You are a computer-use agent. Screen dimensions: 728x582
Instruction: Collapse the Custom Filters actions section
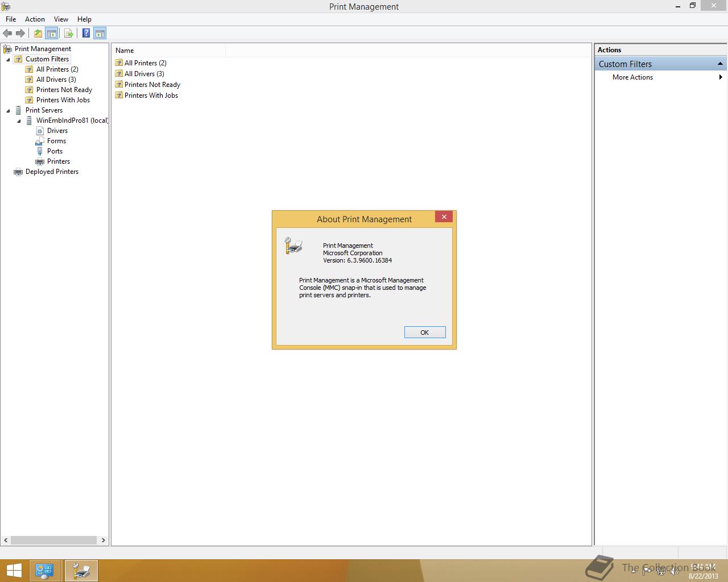(720, 64)
